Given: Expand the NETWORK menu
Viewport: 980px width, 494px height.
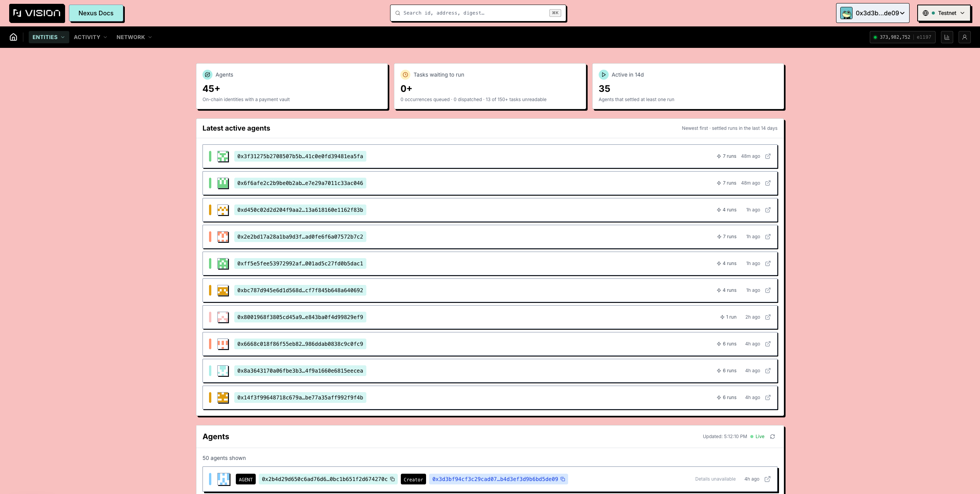Looking at the screenshot, I should tap(134, 37).
